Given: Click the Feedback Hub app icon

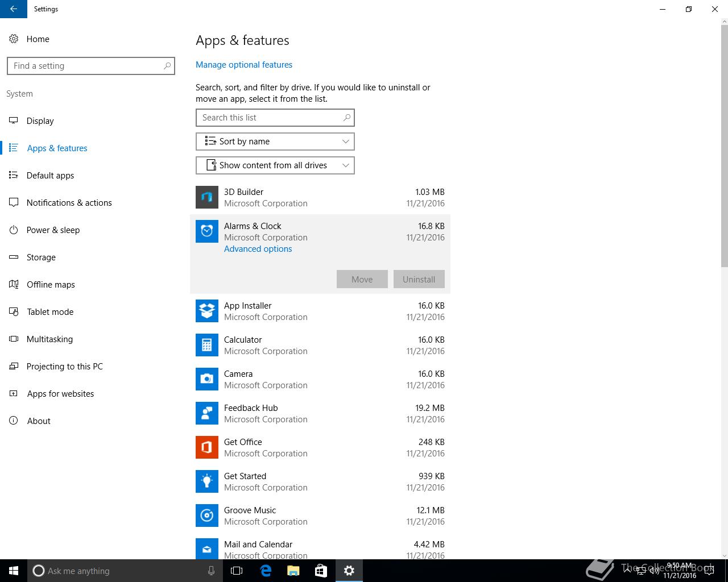Looking at the screenshot, I should [x=207, y=413].
